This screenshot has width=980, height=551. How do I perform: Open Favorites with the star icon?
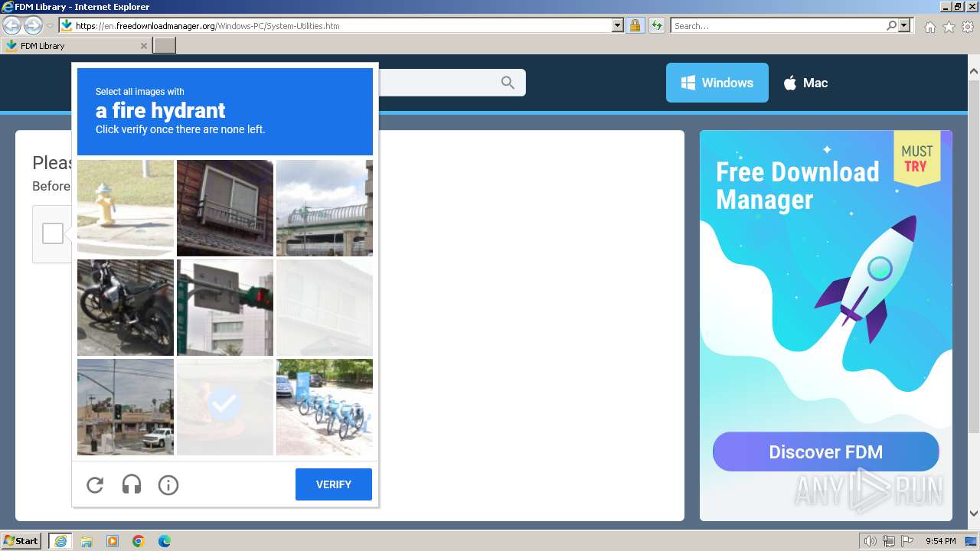pos(949,27)
